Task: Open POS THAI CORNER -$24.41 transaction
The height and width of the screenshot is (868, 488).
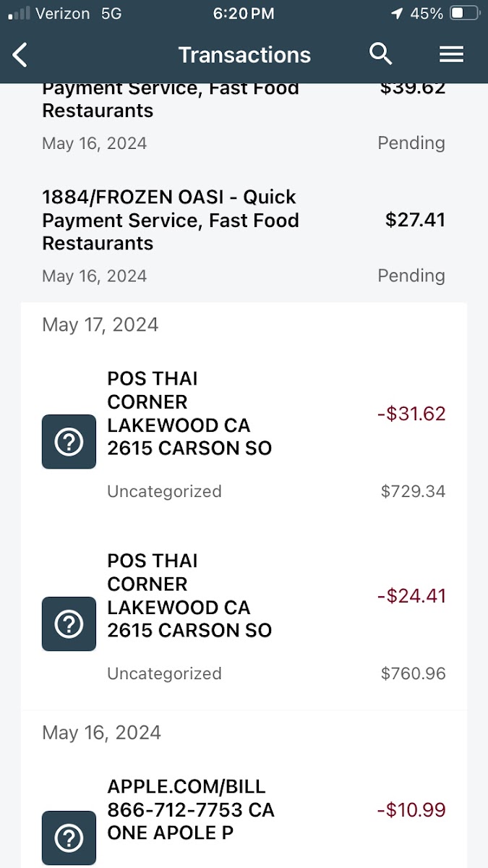Action: click(x=189, y=596)
